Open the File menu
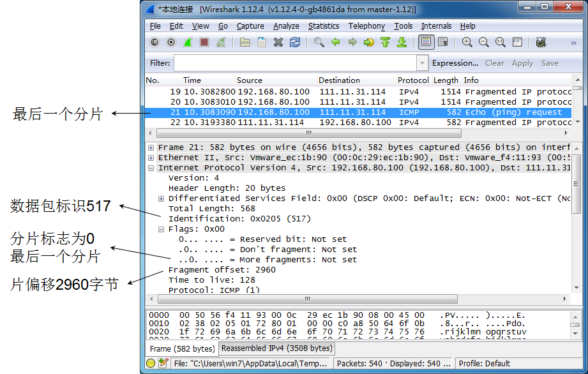This screenshot has height=374, width=588. 155,26
